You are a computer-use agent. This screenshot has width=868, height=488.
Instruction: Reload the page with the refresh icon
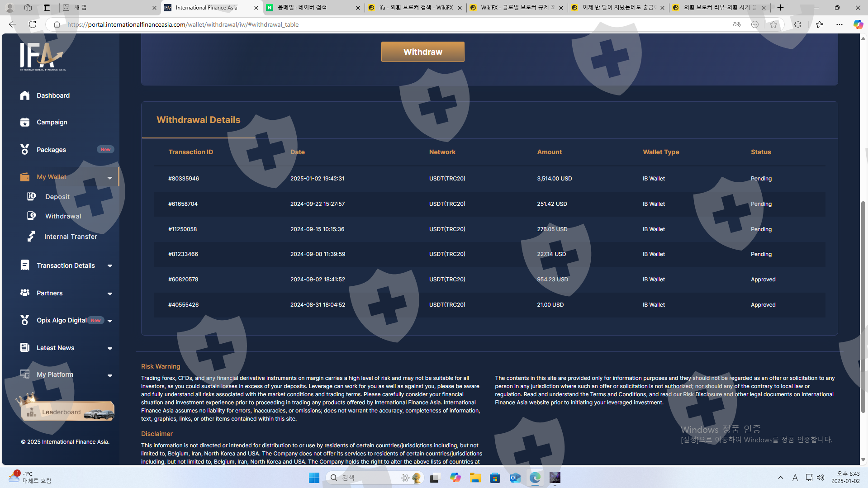[33, 24]
